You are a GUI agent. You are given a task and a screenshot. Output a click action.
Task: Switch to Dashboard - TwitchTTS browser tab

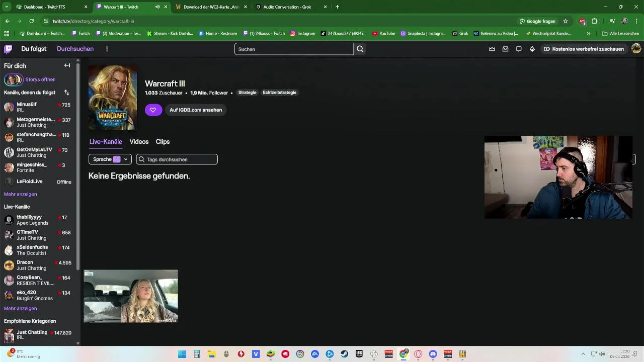pos(52,7)
